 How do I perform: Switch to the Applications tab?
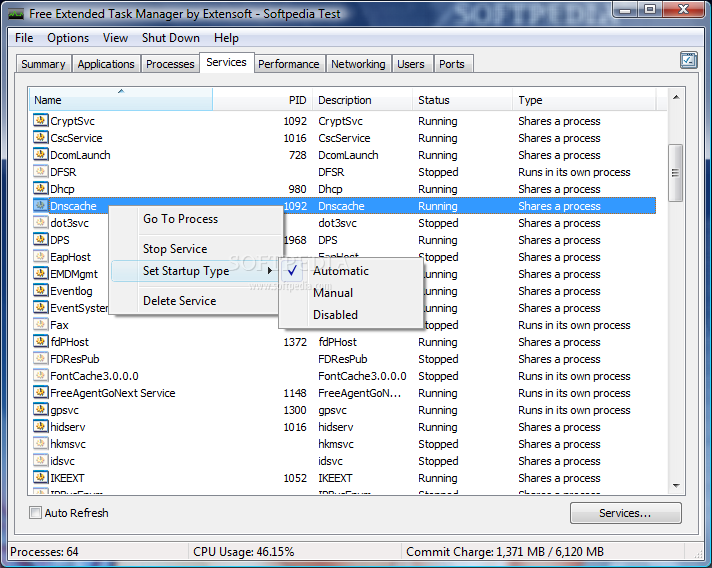106,64
